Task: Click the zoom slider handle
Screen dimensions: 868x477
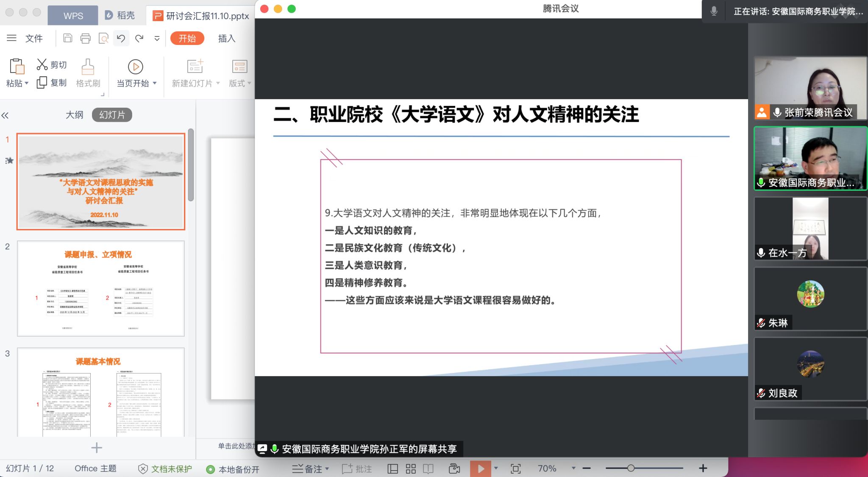Action: (631, 468)
